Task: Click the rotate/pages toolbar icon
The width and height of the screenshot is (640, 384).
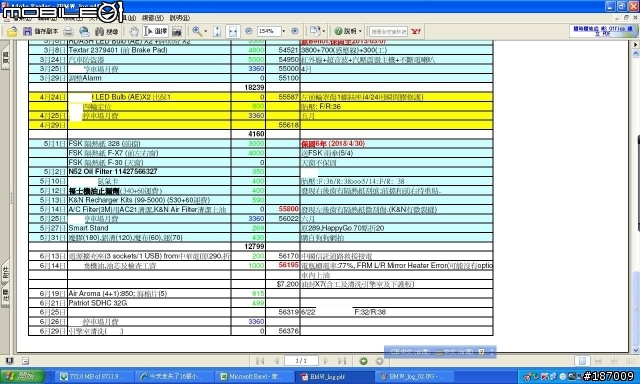Action: pyautogui.click(x=315, y=31)
